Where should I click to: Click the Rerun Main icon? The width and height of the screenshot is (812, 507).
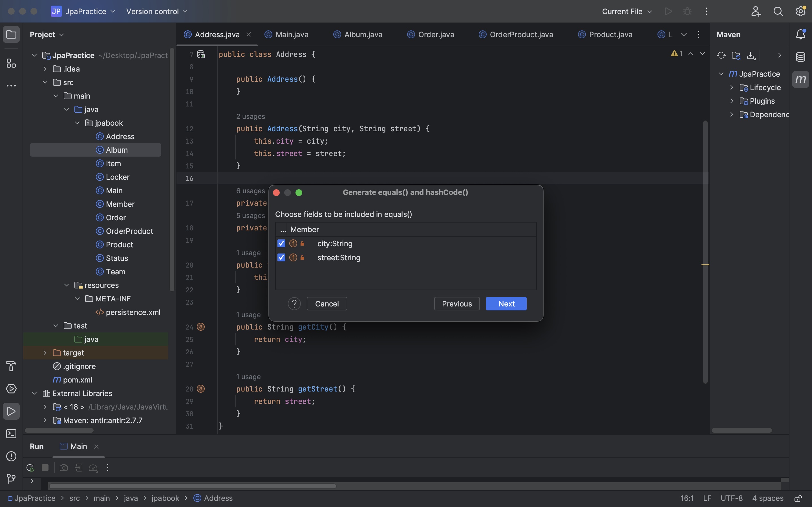point(30,468)
